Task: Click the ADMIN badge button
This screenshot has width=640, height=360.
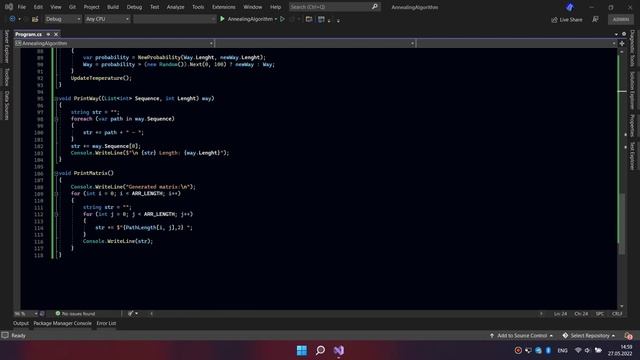Action: [x=621, y=19]
